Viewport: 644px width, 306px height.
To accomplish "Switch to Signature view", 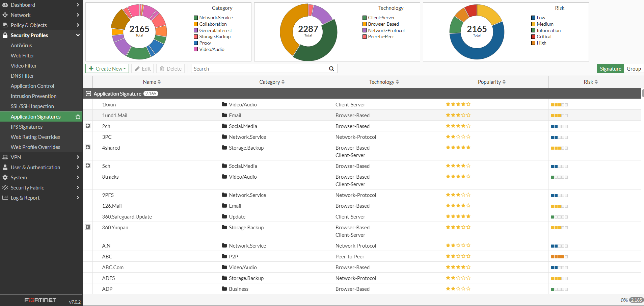I will [610, 69].
